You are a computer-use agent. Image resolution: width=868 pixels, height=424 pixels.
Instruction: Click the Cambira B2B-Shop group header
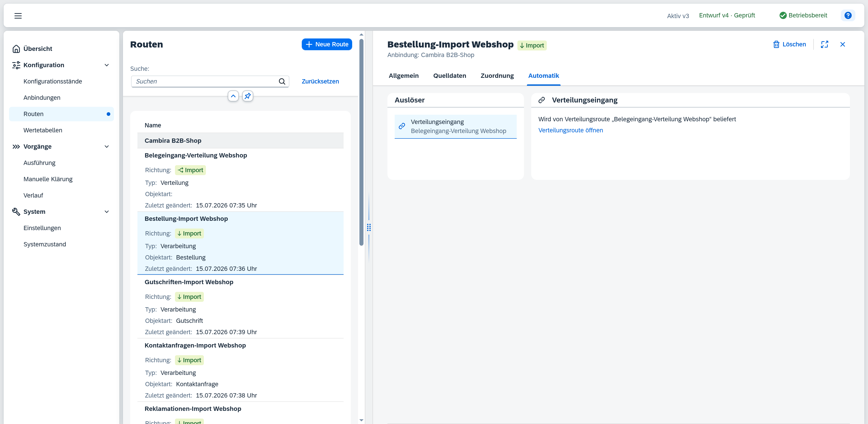click(240, 141)
